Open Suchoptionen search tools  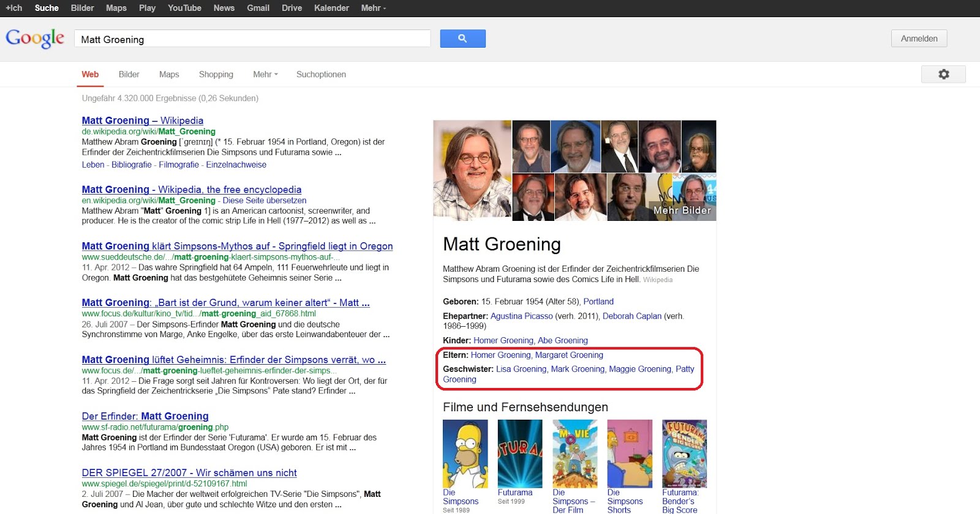pos(321,74)
